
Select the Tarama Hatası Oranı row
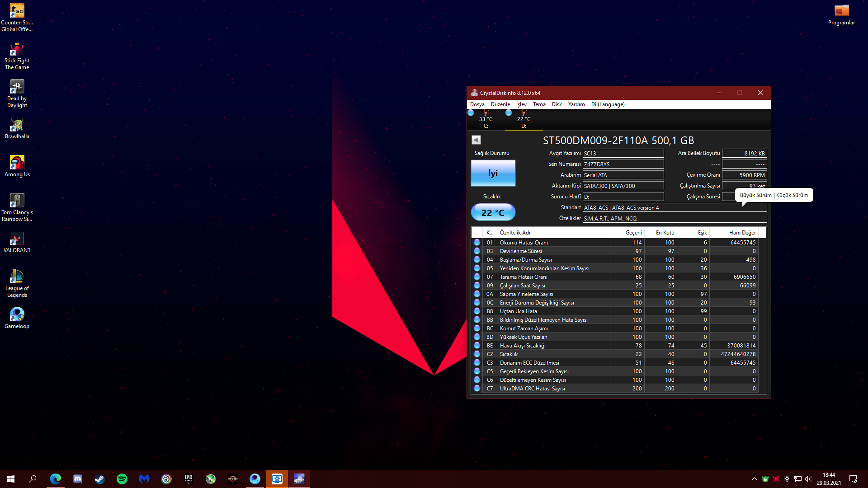[x=615, y=277]
